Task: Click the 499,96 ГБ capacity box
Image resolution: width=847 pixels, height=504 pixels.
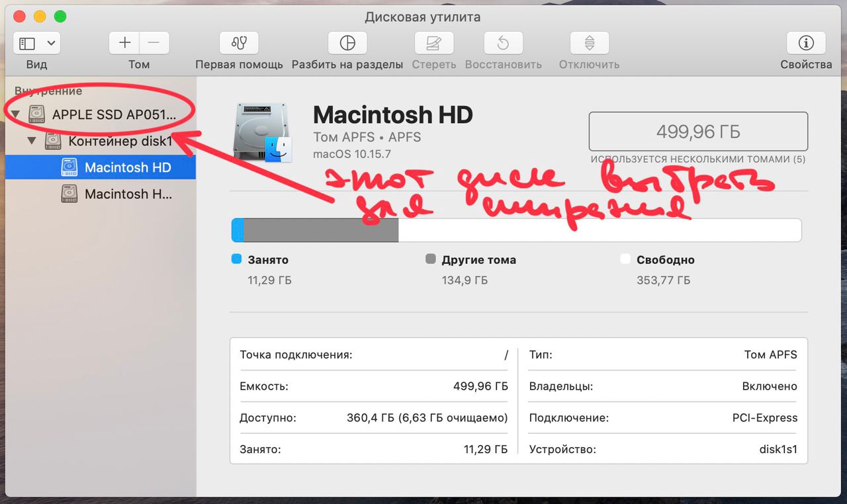Action: tap(698, 132)
